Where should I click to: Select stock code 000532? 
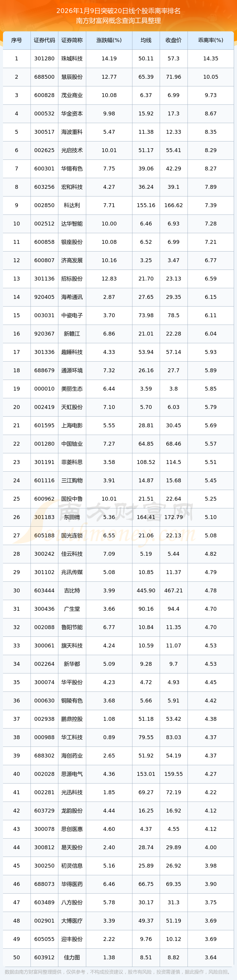pos(44,114)
